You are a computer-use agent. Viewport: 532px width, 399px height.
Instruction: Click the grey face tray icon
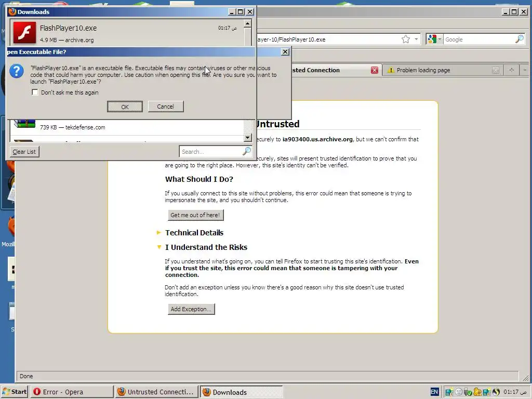(x=459, y=392)
